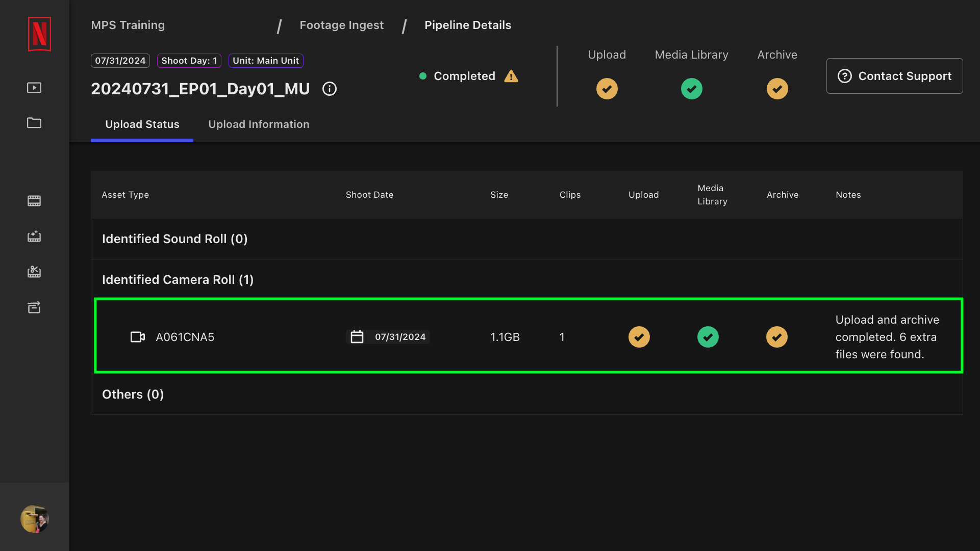Click Contact Support button
This screenshot has height=551, width=980.
(x=894, y=75)
